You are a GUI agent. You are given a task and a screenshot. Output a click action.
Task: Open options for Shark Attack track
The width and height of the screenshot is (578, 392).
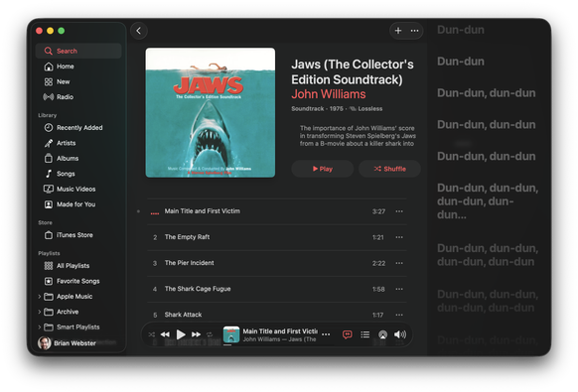click(399, 315)
